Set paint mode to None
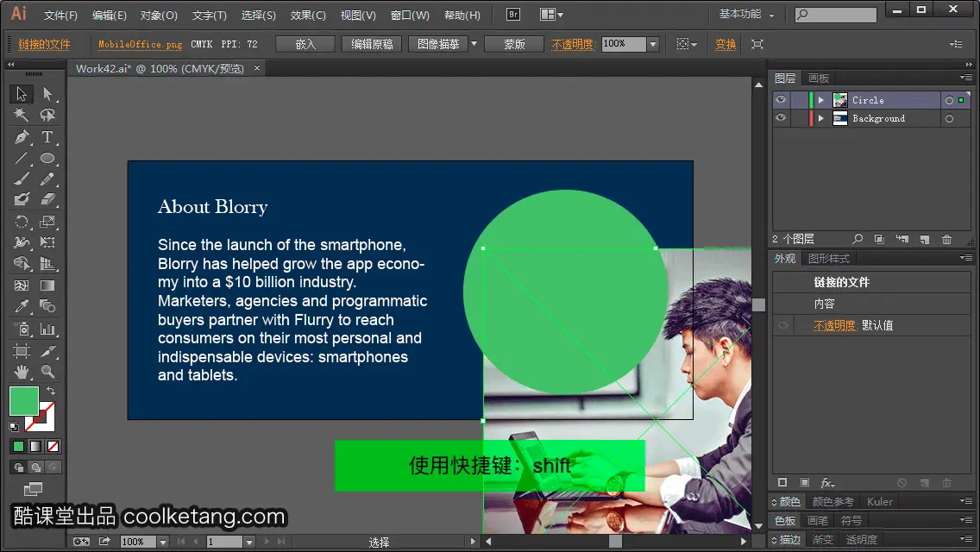The height and width of the screenshot is (552, 980). tap(53, 447)
